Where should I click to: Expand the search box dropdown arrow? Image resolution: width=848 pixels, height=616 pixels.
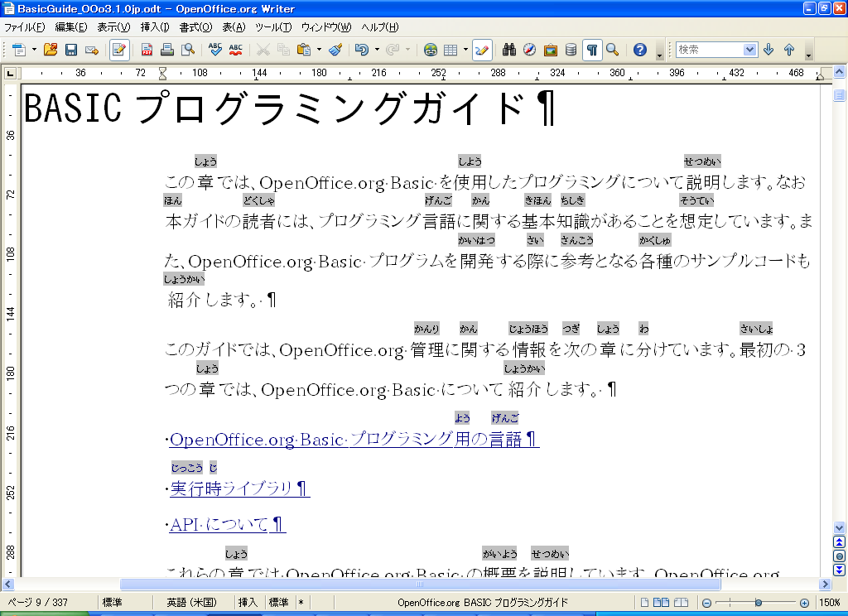tap(749, 50)
